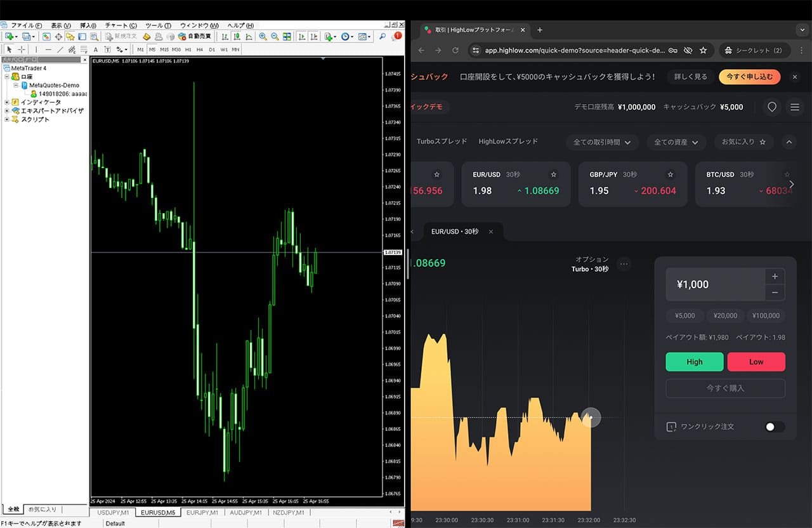This screenshot has width=812, height=528.
Task: Select the M15 timeframe button
Action: coord(164,49)
